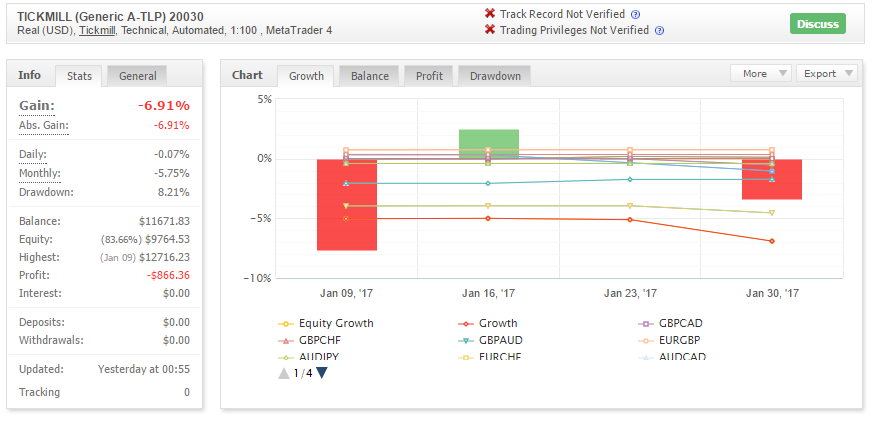This screenshot has width=874, height=423.
Task: Hide GBPAUD series via legend
Action: tap(490, 340)
